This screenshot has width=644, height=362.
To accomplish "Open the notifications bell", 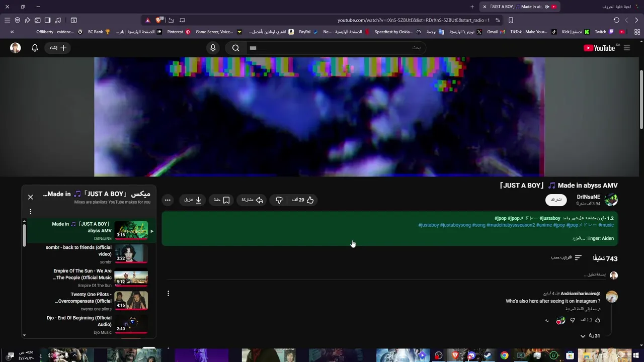I will (x=35, y=48).
